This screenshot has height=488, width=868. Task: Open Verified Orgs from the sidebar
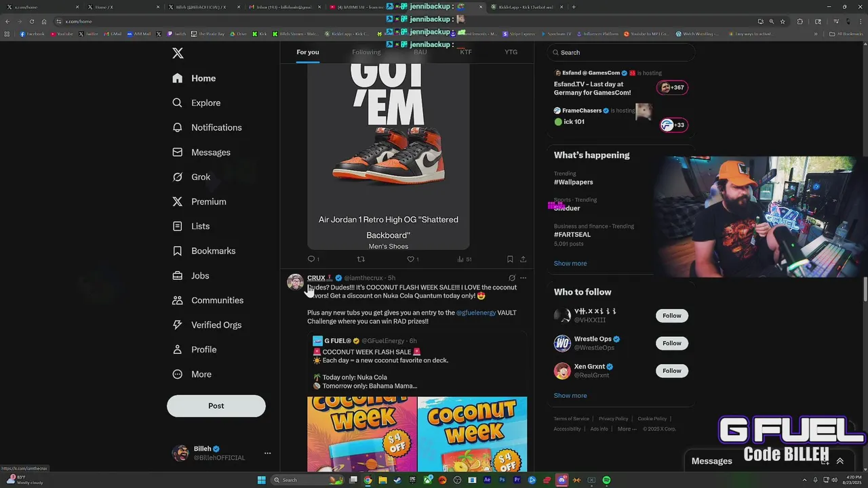pyautogui.click(x=206, y=325)
